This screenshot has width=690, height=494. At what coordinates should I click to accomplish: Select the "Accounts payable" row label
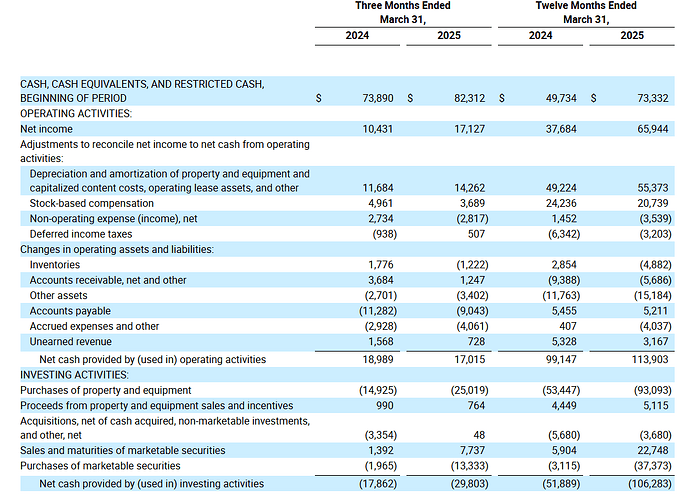click(70, 311)
